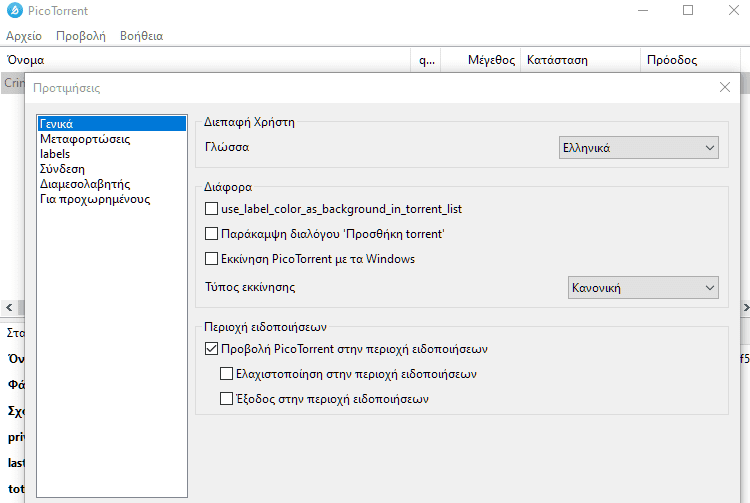750x503 pixels.
Task: Close the PicoTorrent main window
Action: (733, 11)
